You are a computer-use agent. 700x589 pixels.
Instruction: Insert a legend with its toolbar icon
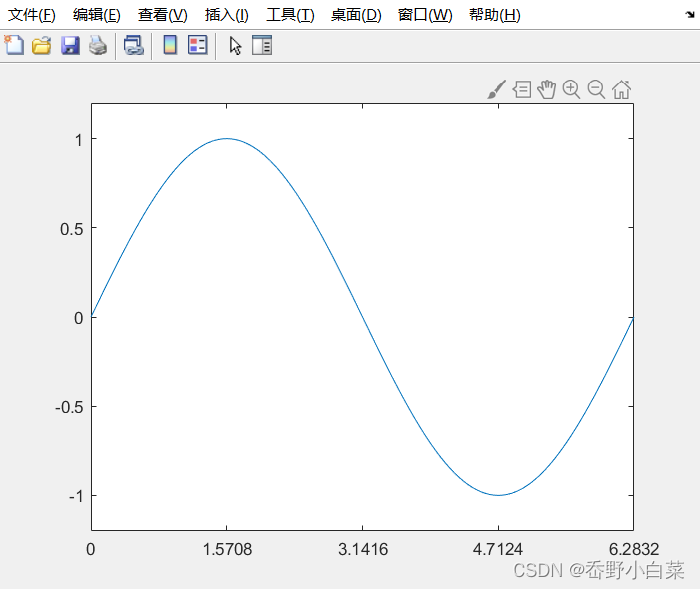[x=197, y=45]
